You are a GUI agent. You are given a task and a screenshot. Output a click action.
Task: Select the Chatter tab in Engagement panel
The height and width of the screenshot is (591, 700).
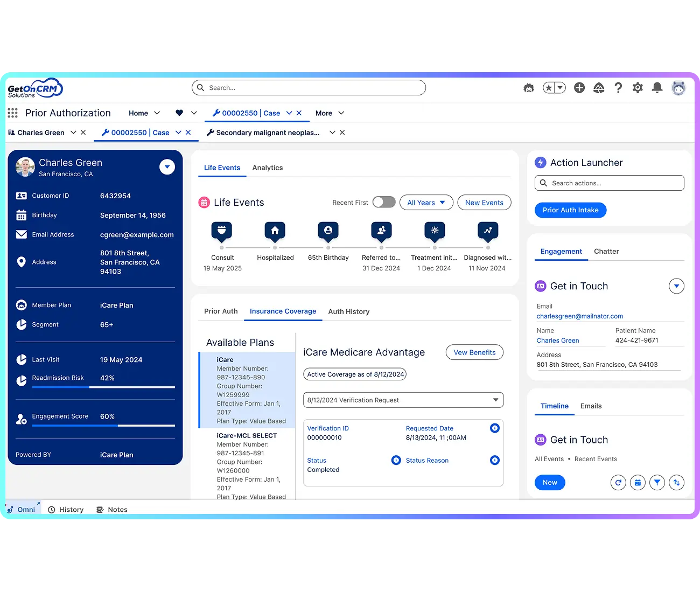pyautogui.click(x=606, y=251)
